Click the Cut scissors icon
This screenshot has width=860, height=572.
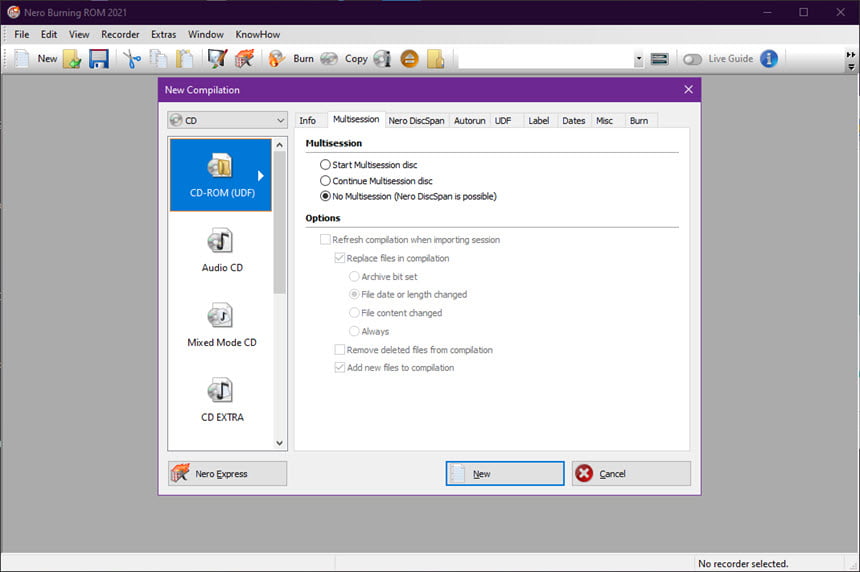[132, 59]
